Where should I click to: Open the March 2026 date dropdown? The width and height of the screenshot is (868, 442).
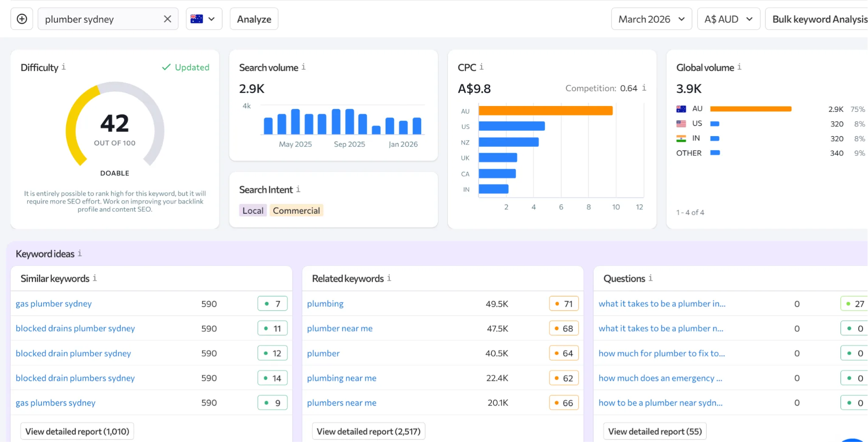(651, 19)
